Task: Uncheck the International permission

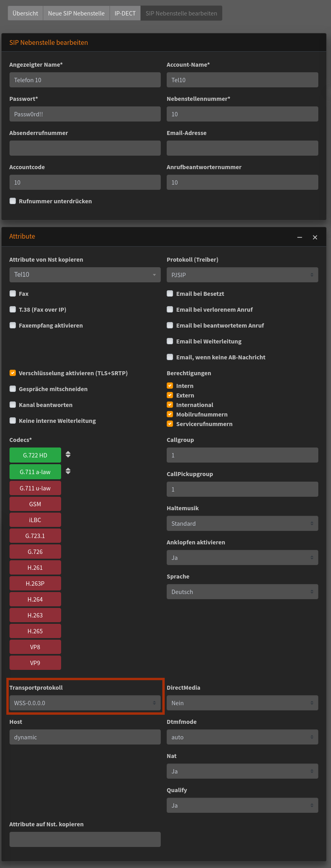Action: click(x=170, y=405)
